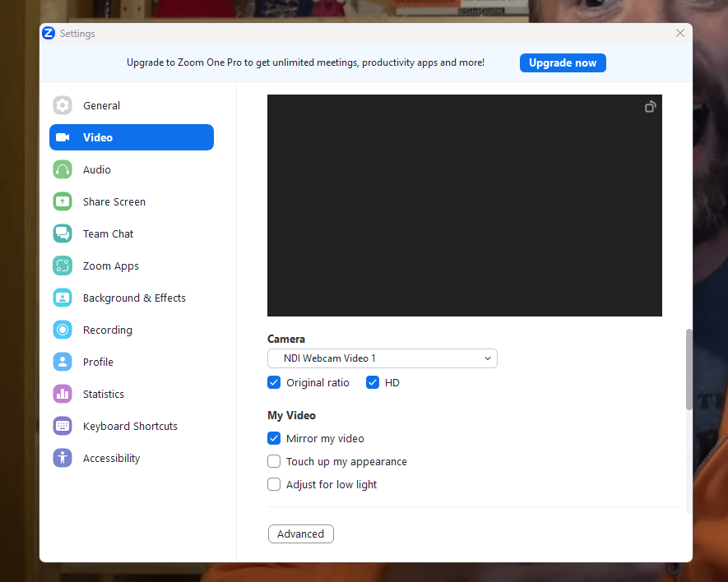Click the Team Chat bubble icon
This screenshot has height=582, width=728.
pos(63,233)
